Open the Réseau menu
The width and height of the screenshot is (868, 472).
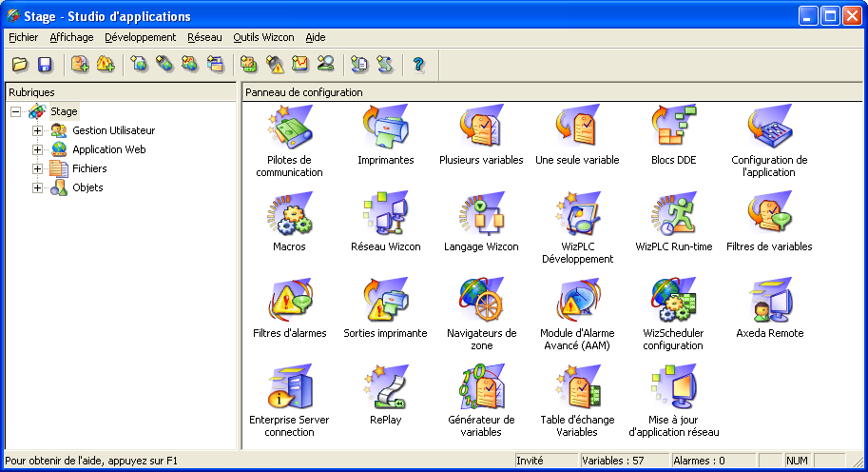pos(204,37)
